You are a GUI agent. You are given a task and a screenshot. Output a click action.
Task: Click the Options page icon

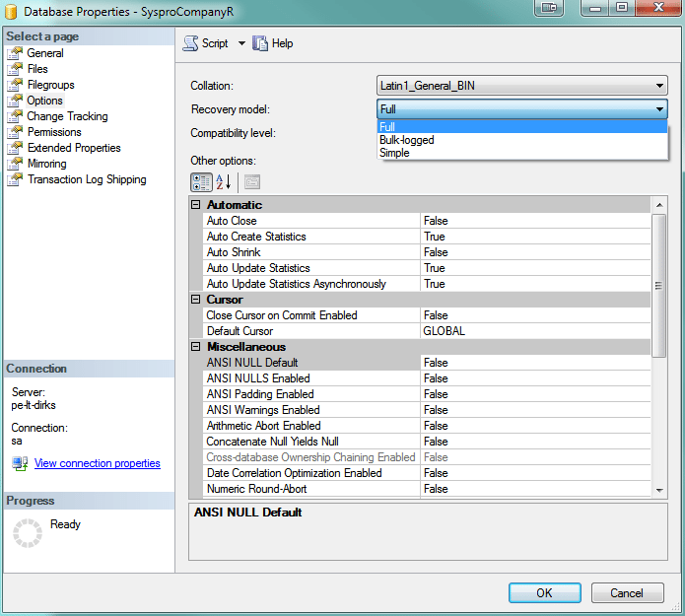tap(15, 101)
